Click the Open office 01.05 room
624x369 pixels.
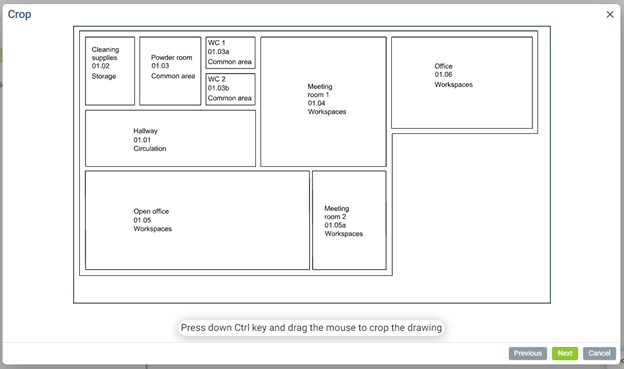(197, 220)
